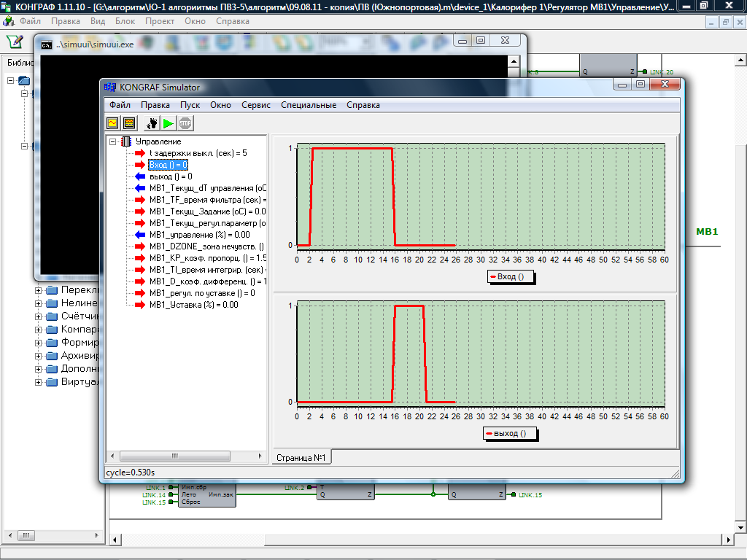
Task: Select 'MB1_D_коэф. дифференц.' tree row
Action: click(208, 281)
